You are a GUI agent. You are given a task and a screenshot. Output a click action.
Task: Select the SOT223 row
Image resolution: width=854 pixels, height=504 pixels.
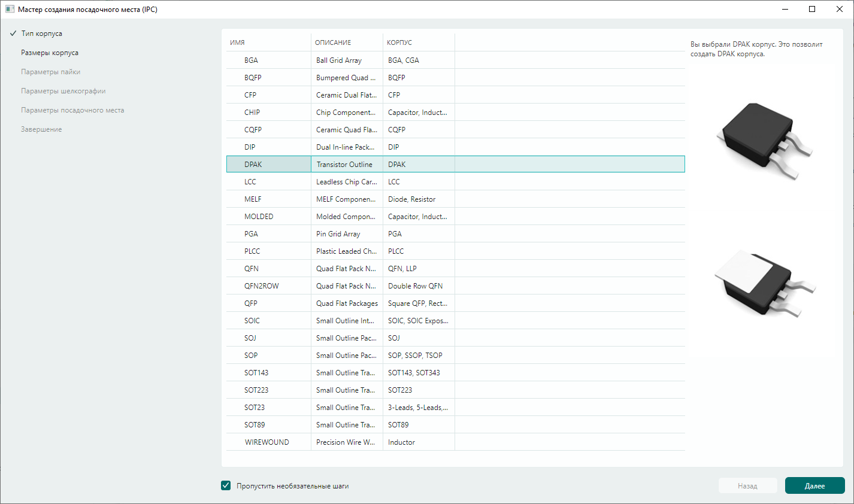pos(256,390)
